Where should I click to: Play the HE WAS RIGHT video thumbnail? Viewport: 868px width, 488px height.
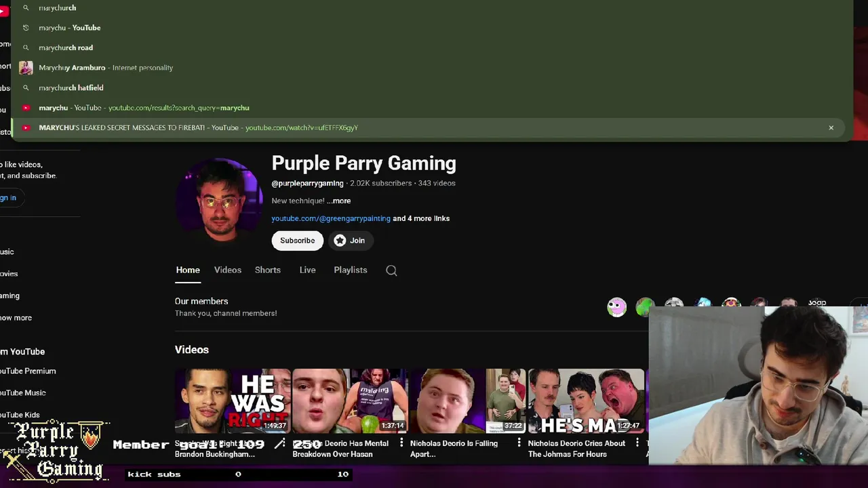233,401
